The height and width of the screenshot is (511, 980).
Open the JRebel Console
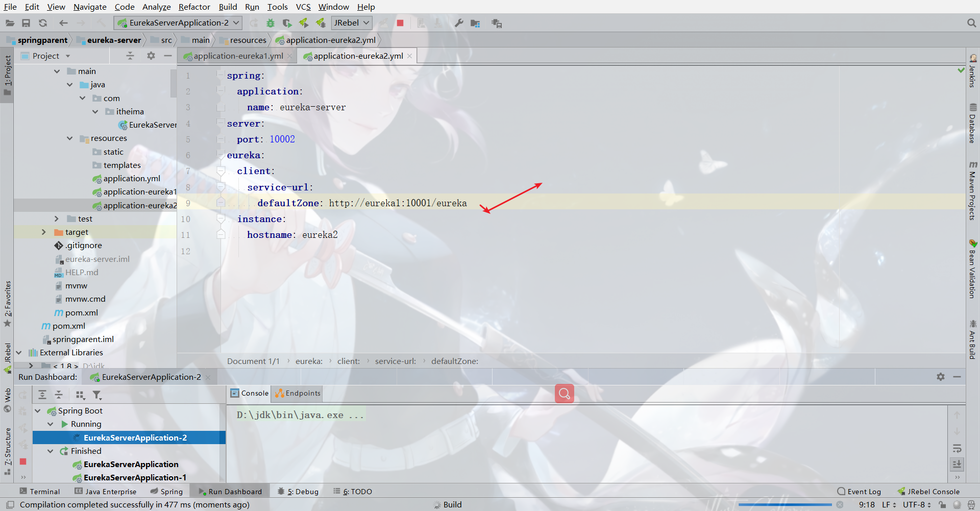pos(928,492)
